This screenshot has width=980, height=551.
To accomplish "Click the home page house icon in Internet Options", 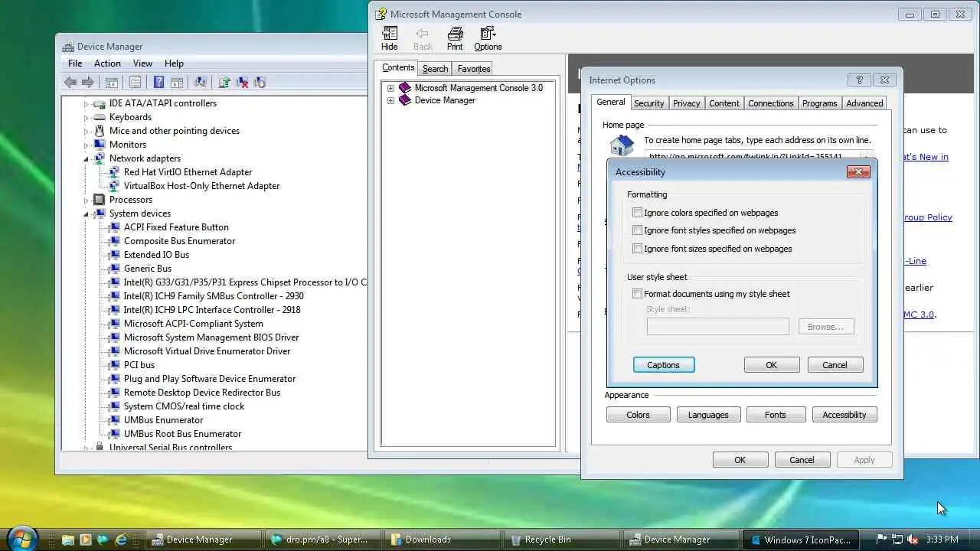I will click(622, 145).
